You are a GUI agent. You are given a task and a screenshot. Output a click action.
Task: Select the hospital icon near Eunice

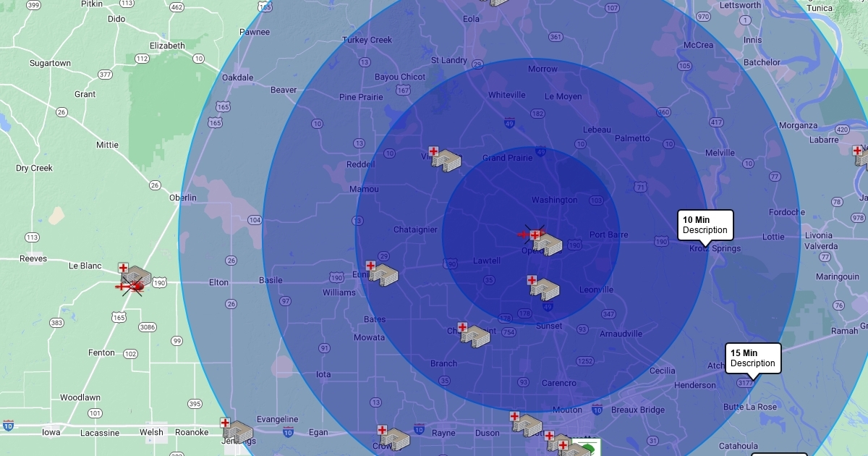tap(382, 274)
